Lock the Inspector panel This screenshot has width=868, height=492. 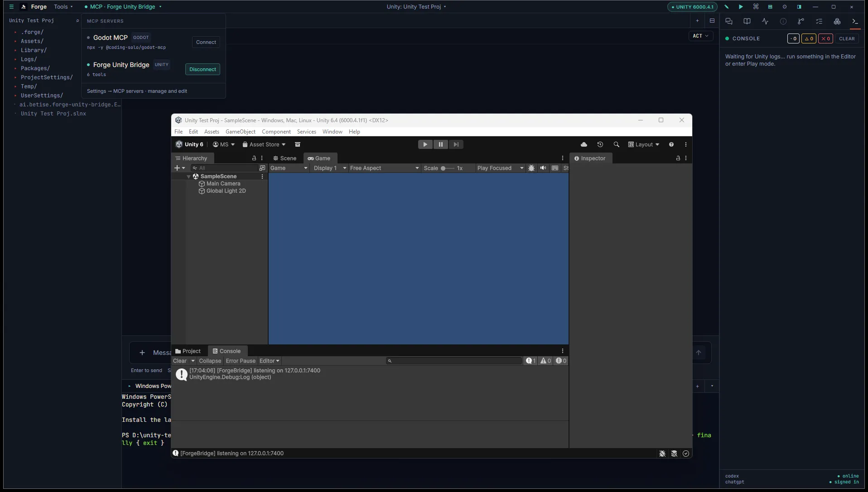(x=678, y=158)
